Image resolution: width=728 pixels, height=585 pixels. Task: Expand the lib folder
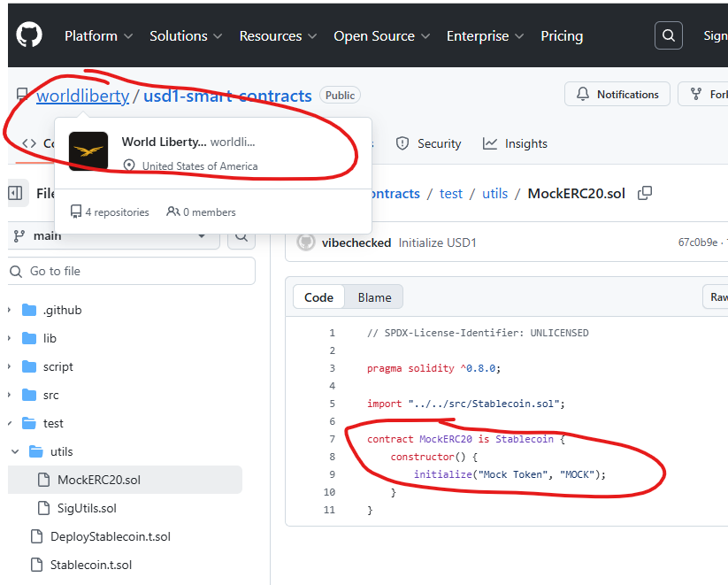[10, 338]
